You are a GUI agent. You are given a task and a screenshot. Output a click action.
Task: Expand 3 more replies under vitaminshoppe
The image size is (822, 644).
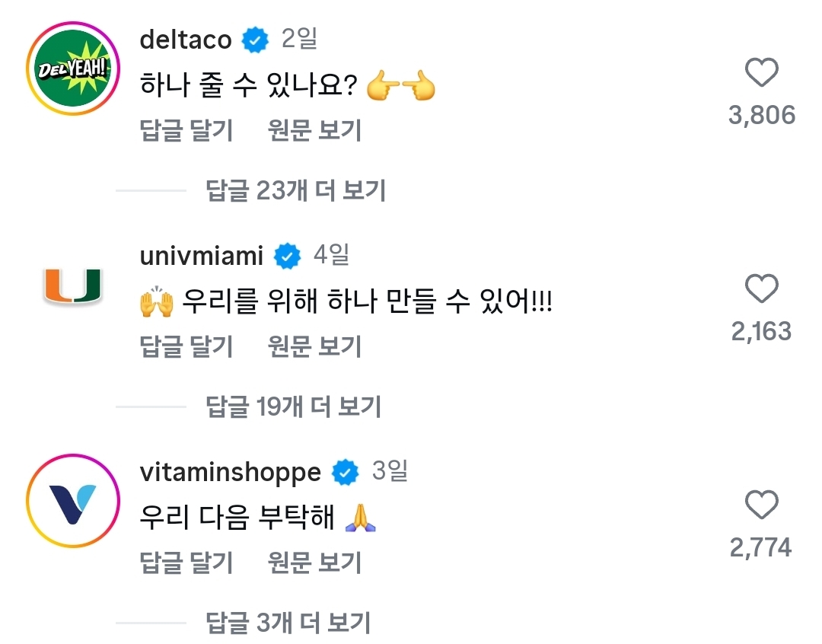pyautogui.click(x=288, y=623)
